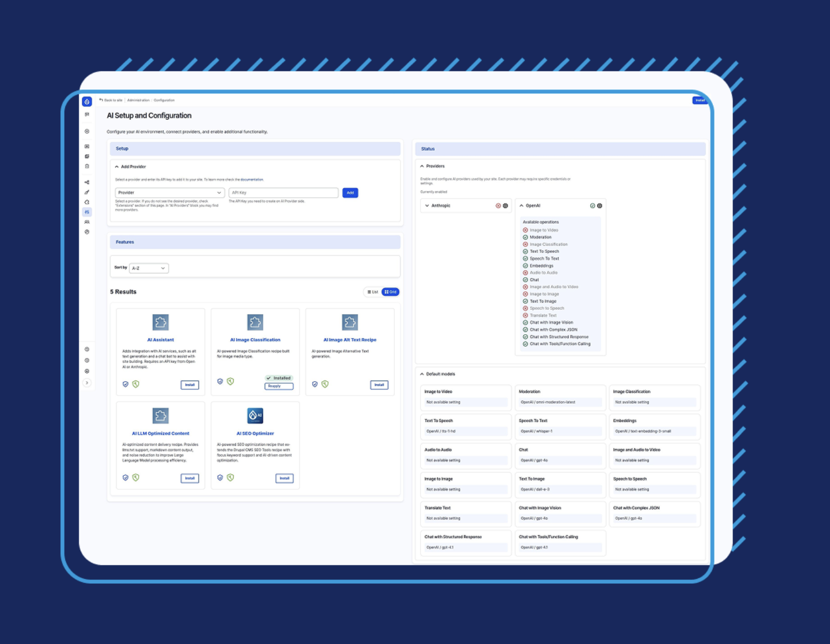Click the Back to site link
The height and width of the screenshot is (644, 830).
point(111,101)
